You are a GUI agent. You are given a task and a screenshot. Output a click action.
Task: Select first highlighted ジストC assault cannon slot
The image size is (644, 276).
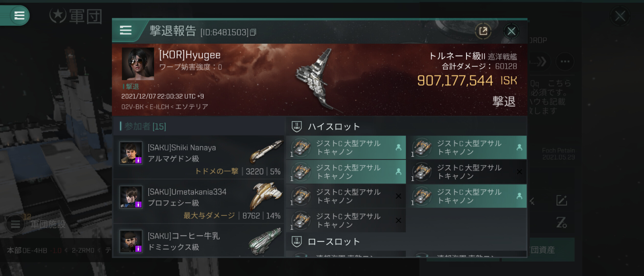[346, 147]
